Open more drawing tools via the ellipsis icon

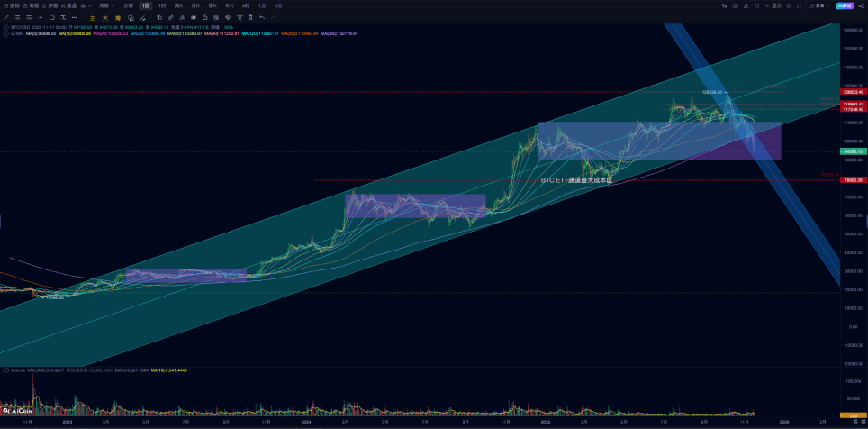pos(74,18)
